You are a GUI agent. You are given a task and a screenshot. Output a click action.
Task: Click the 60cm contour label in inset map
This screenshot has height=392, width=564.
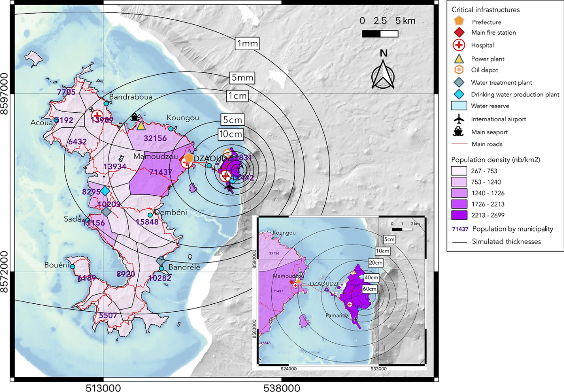pyautogui.click(x=370, y=289)
